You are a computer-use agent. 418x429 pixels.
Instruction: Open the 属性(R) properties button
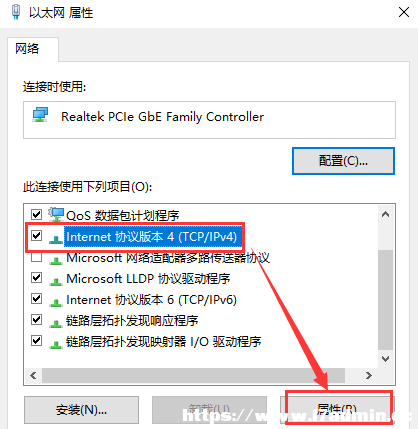(x=337, y=409)
